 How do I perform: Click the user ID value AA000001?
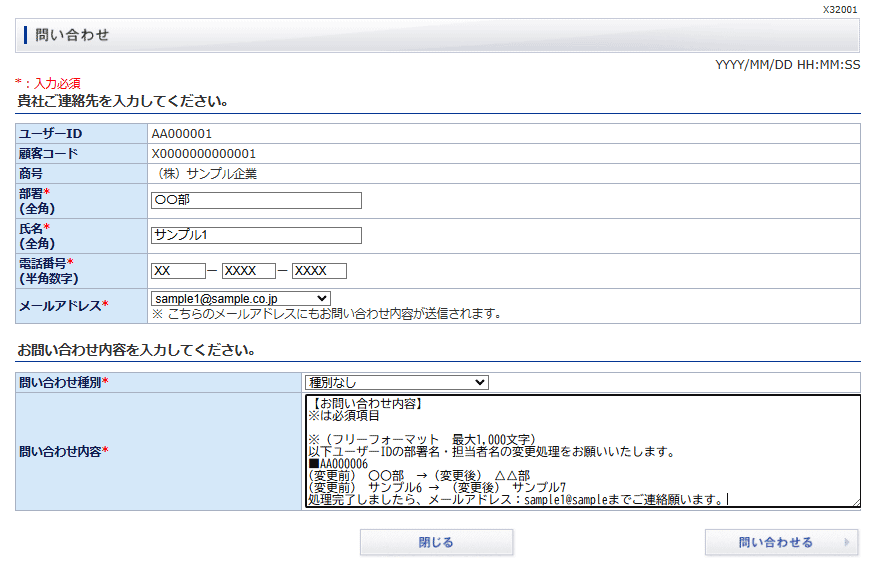click(182, 133)
